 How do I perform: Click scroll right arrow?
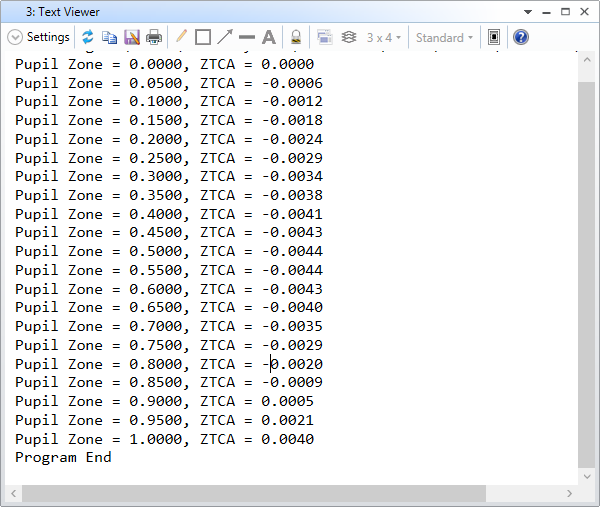(x=569, y=493)
